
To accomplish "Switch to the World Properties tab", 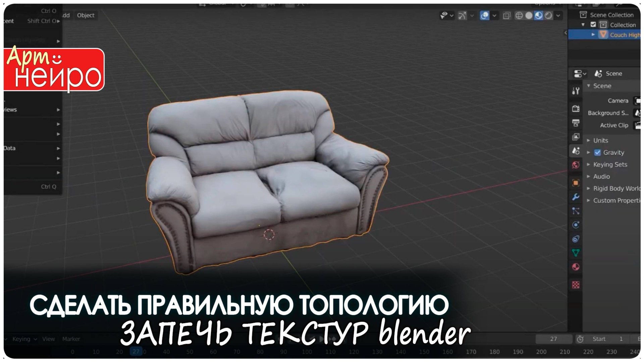I will (576, 164).
